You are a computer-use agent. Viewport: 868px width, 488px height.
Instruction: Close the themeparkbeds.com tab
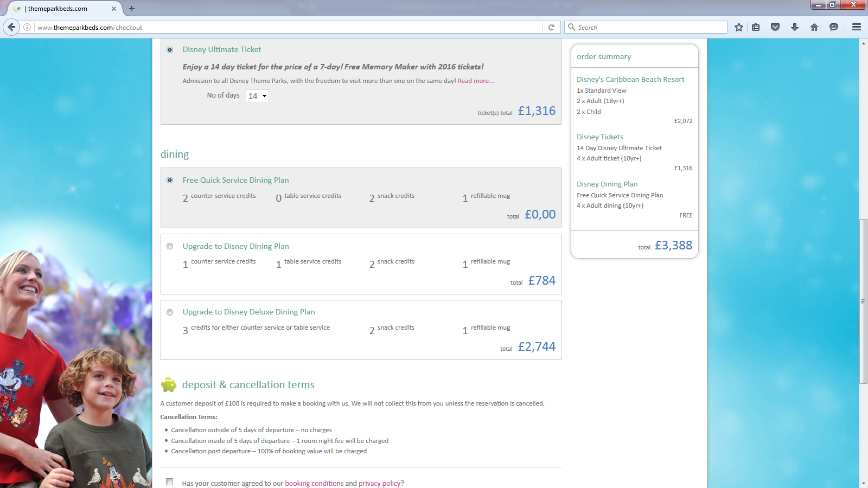[114, 9]
